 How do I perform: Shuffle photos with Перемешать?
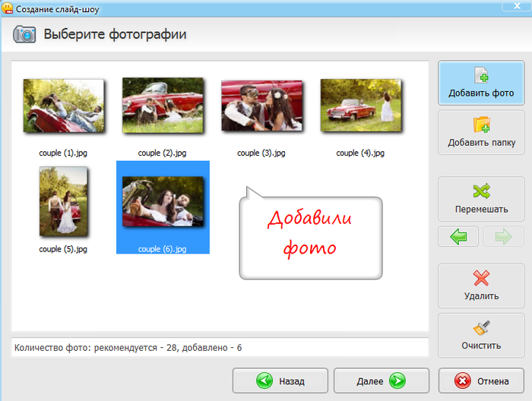481,199
